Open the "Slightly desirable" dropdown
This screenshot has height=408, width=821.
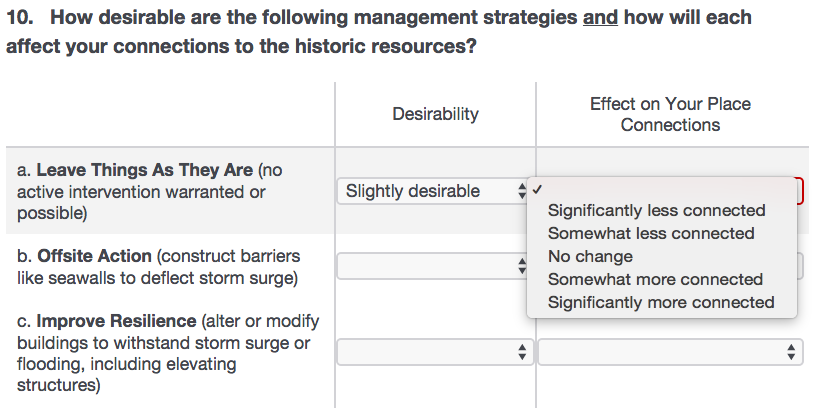[x=434, y=191]
